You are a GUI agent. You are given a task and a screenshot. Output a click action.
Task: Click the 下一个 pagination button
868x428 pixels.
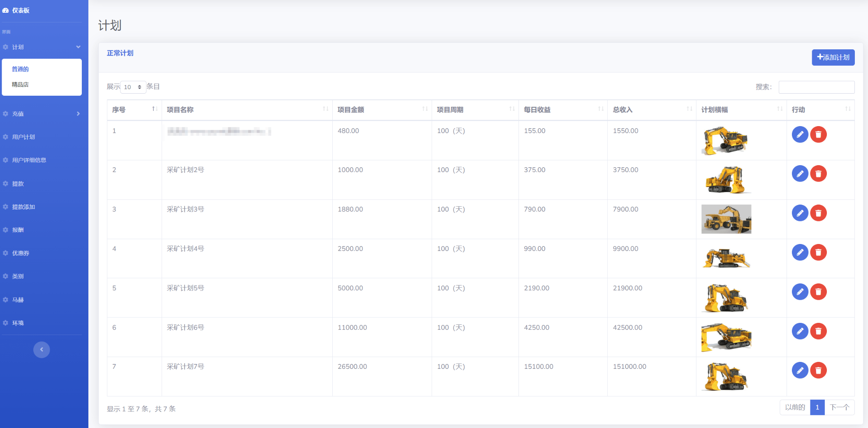click(839, 407)
